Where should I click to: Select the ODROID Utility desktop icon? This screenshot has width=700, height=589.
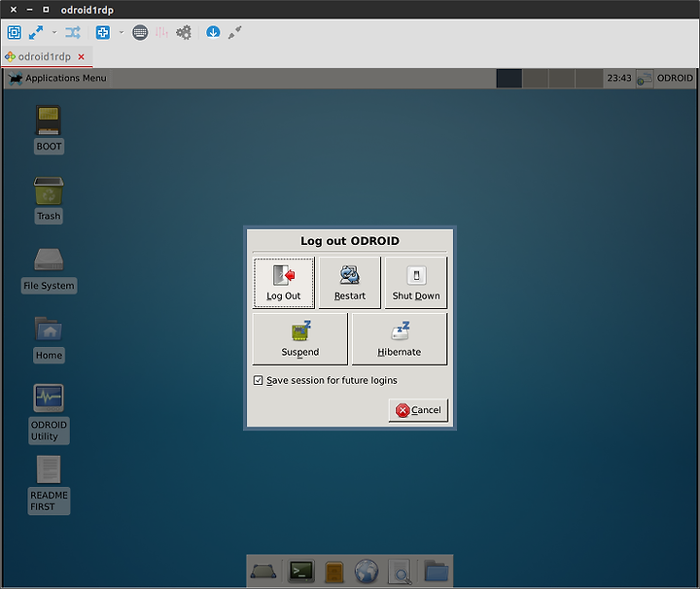coord(49,414)
